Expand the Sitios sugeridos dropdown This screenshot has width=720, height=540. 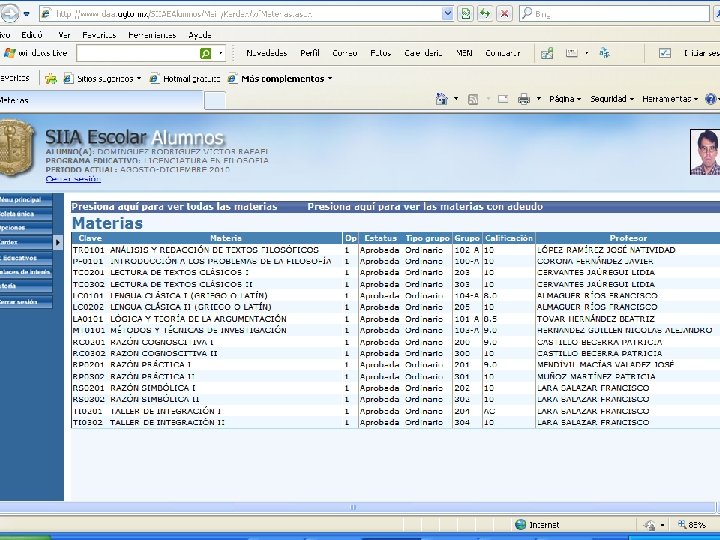point(139,79)
